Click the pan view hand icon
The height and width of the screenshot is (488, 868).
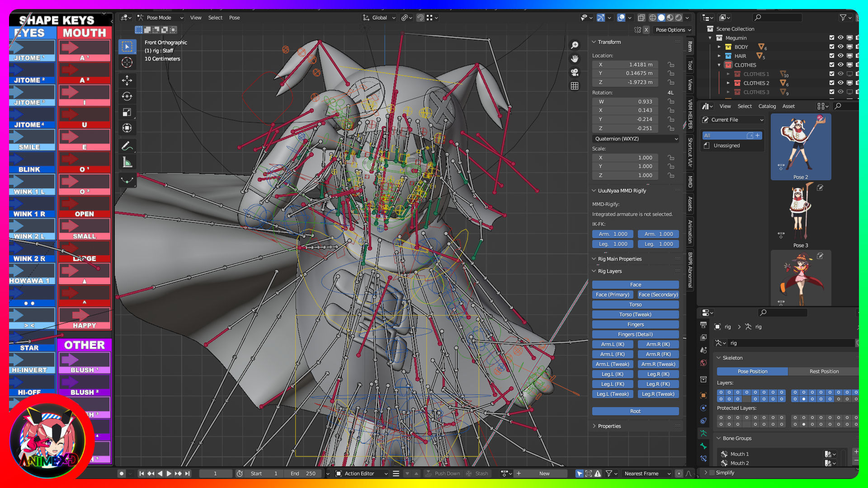tap(575, 59)
